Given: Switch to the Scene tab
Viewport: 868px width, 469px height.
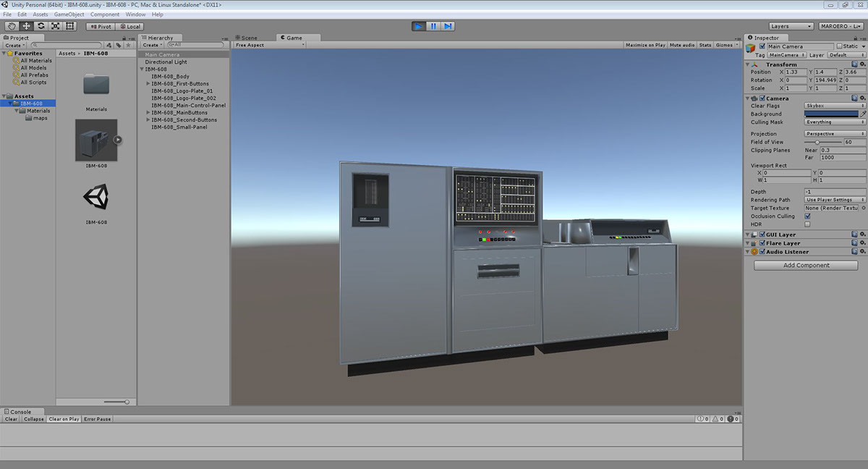Looking at the screenshot, I should click(x=246, y=38).
